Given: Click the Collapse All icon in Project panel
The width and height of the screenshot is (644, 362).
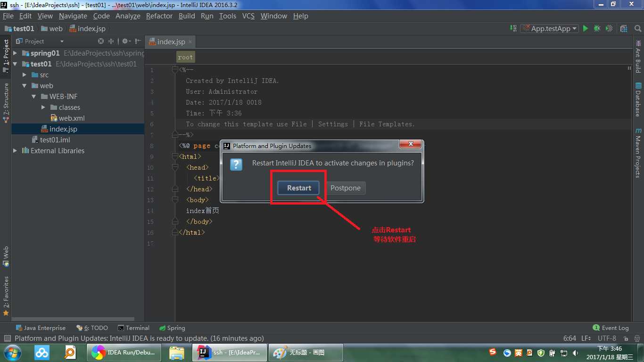Looking at the screenshot, I should (111, 41).
